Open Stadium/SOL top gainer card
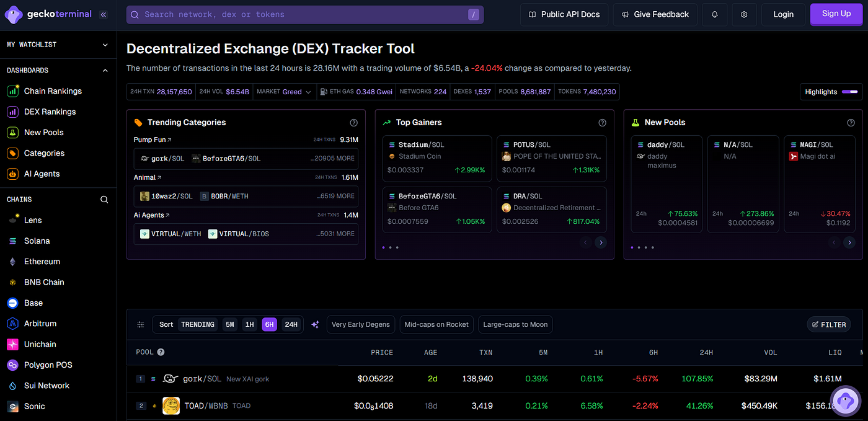The height and width of the screenshot is (421, 868). (437, 159)
